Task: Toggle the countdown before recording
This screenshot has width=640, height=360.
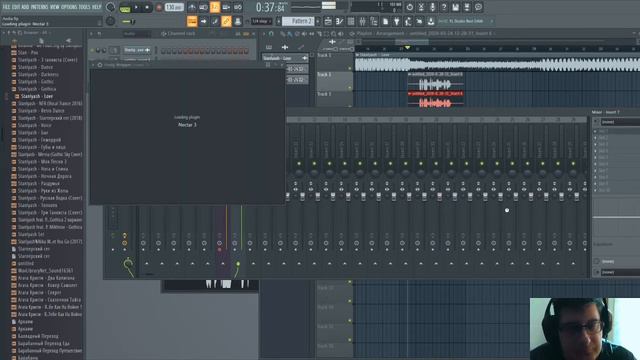Action: pyautogui.click(x=215, y=7)
